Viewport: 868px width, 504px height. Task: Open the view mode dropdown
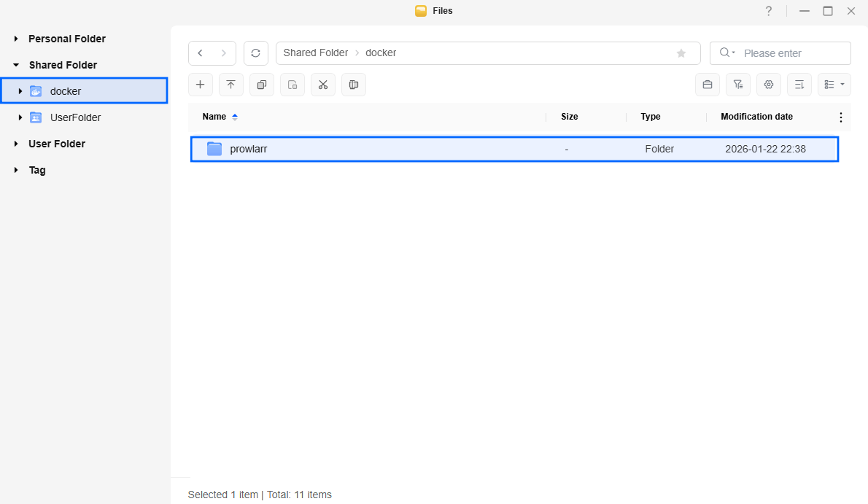834,85
